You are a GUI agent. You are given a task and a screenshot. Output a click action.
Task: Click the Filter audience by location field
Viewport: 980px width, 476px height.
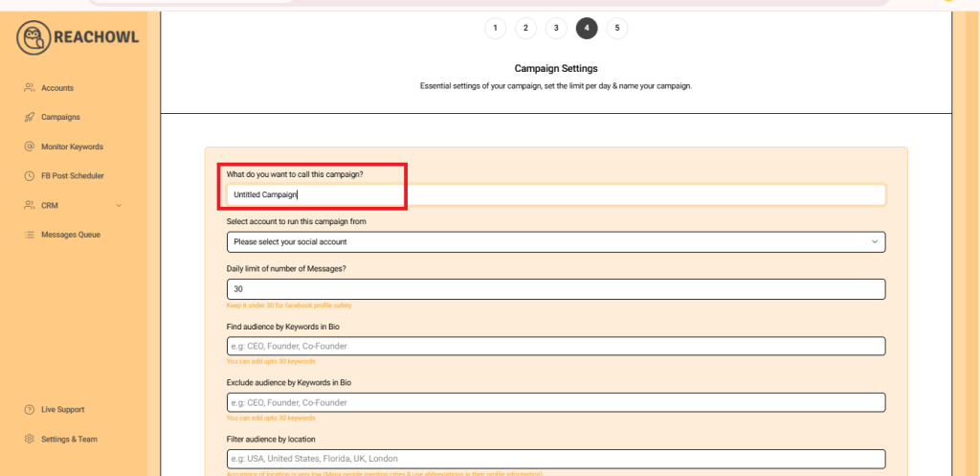pos(556,459)
